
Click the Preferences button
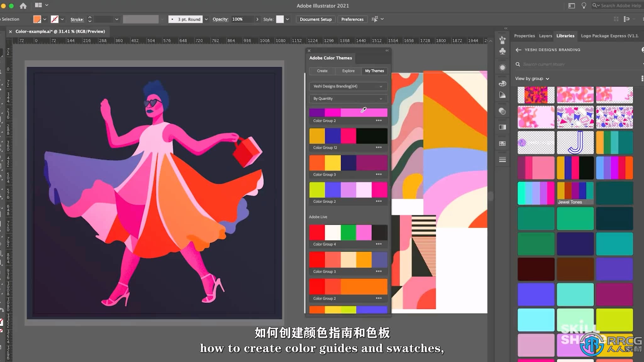(x=352, y=19)
